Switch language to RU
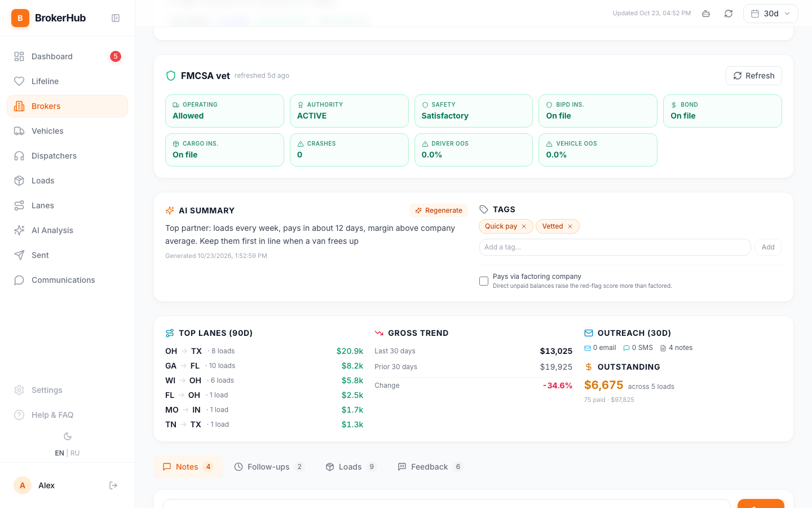This screenshot has width=812, height=508. [75, 453]
